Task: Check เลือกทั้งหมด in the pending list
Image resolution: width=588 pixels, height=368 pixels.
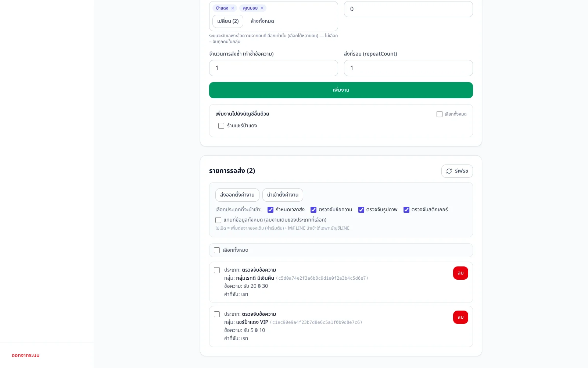Action: coord(217,250)
